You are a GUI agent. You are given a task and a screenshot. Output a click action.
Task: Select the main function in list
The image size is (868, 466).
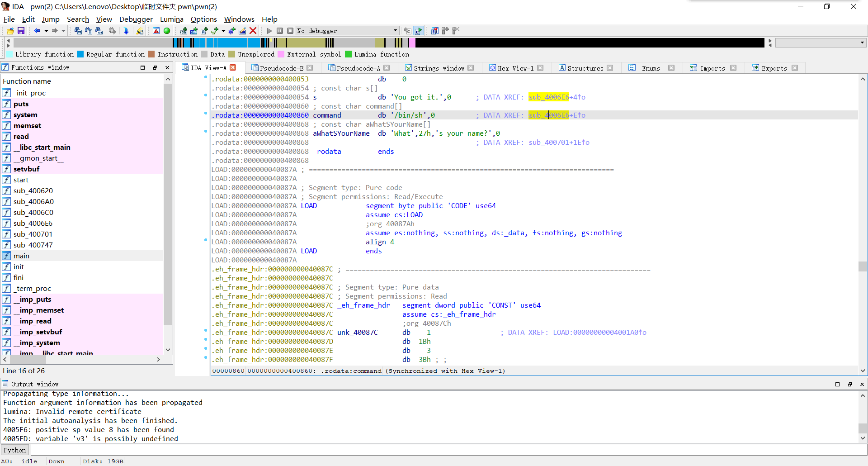coord(82,256)
